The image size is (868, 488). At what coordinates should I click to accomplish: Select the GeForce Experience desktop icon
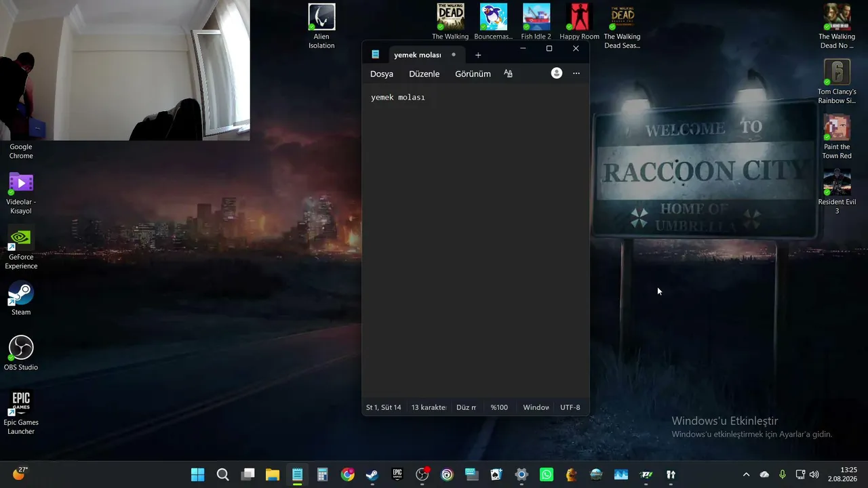point(21,248)
